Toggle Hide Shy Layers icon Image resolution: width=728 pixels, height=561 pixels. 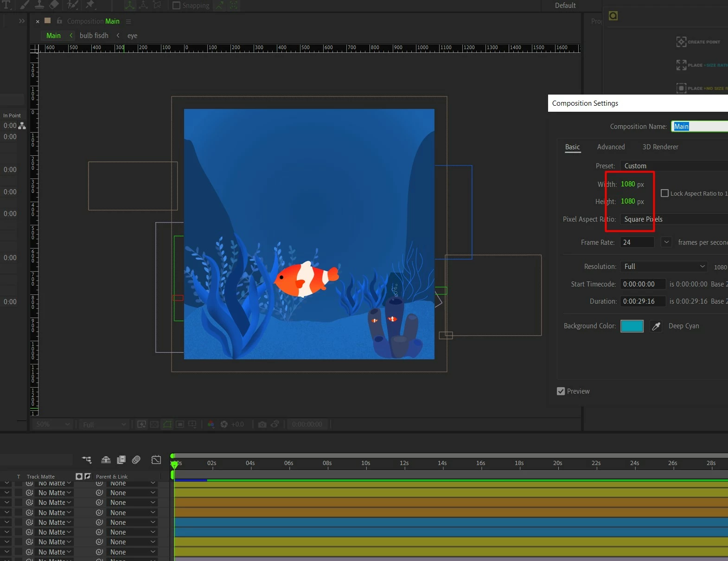pyautogui.click(x=106, y=460)
